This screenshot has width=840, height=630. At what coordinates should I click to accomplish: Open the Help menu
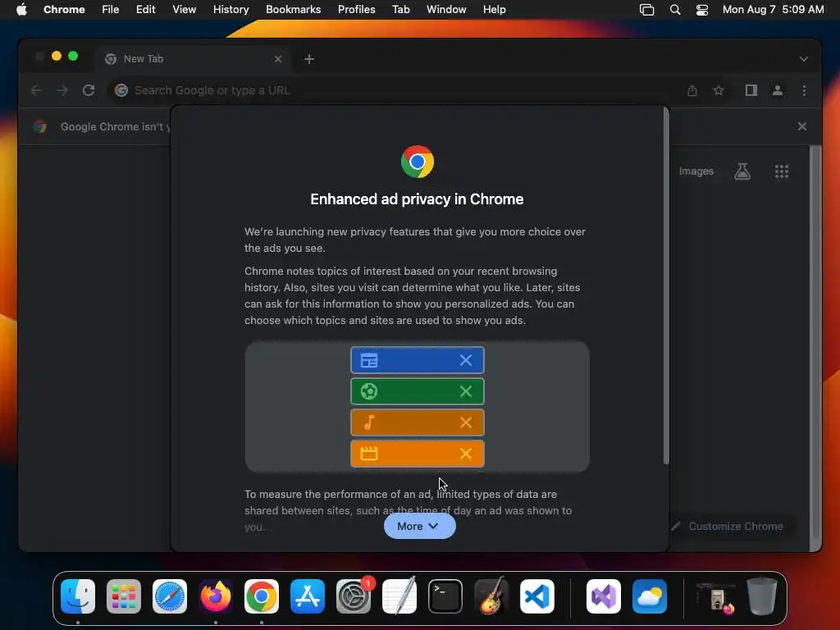[494, 10]
